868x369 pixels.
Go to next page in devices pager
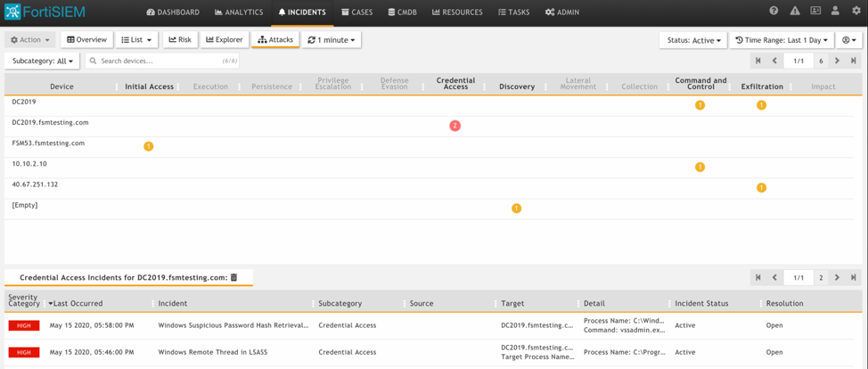[x=837, y=61]
